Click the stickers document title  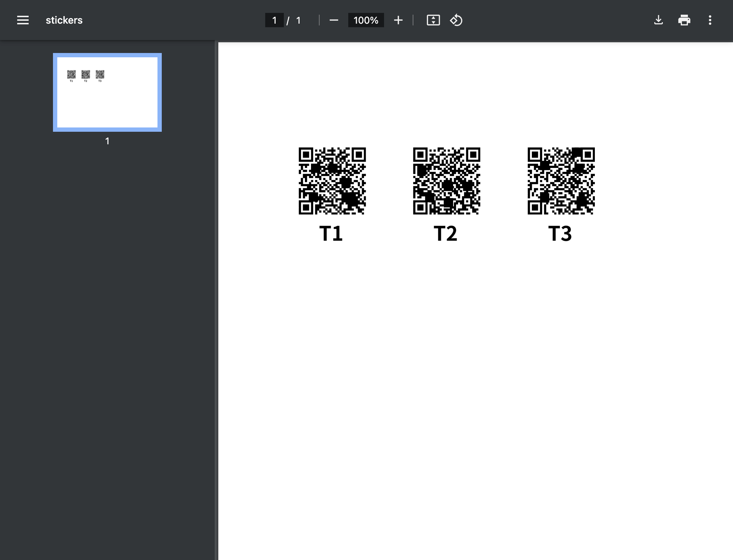coord(64,20)
